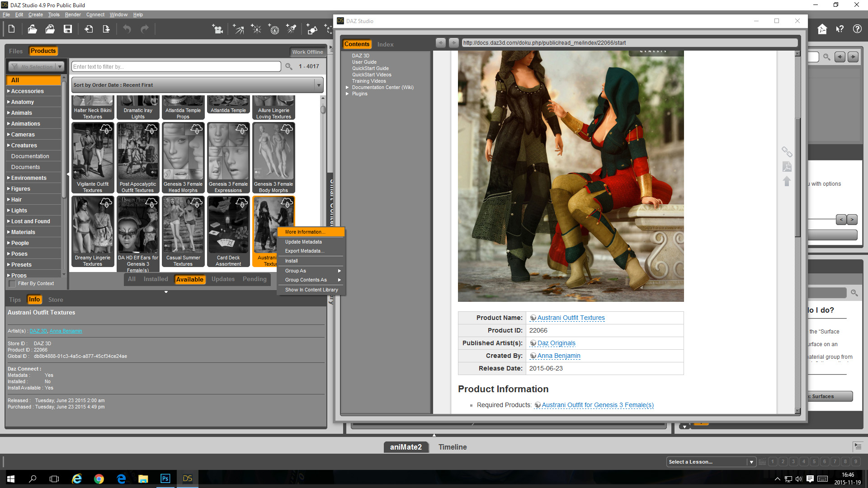Create a new distant light icon

238,29
